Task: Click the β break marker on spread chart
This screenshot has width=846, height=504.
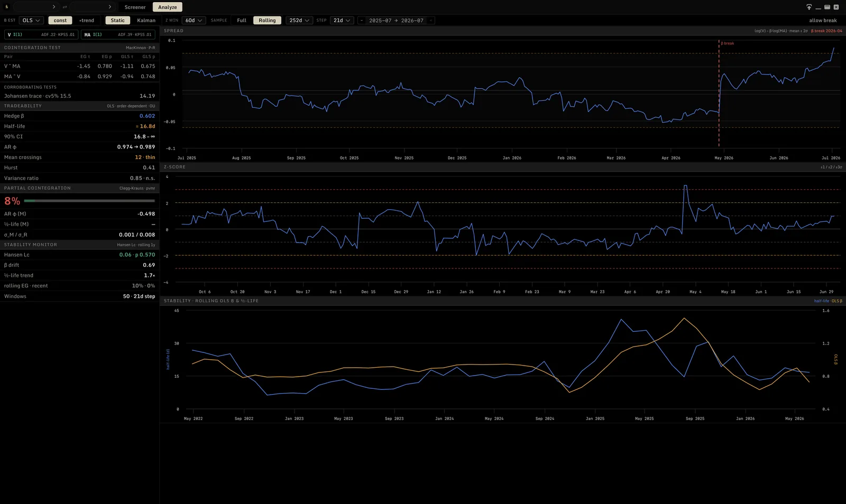Action: pyautogui.click(x=728, y=43)
